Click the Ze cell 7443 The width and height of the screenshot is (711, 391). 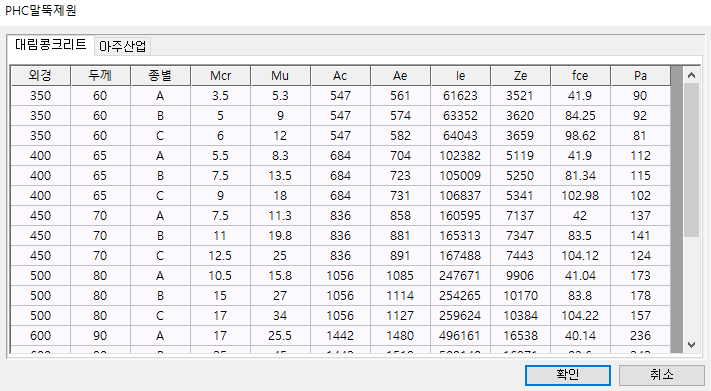point(521,255)
